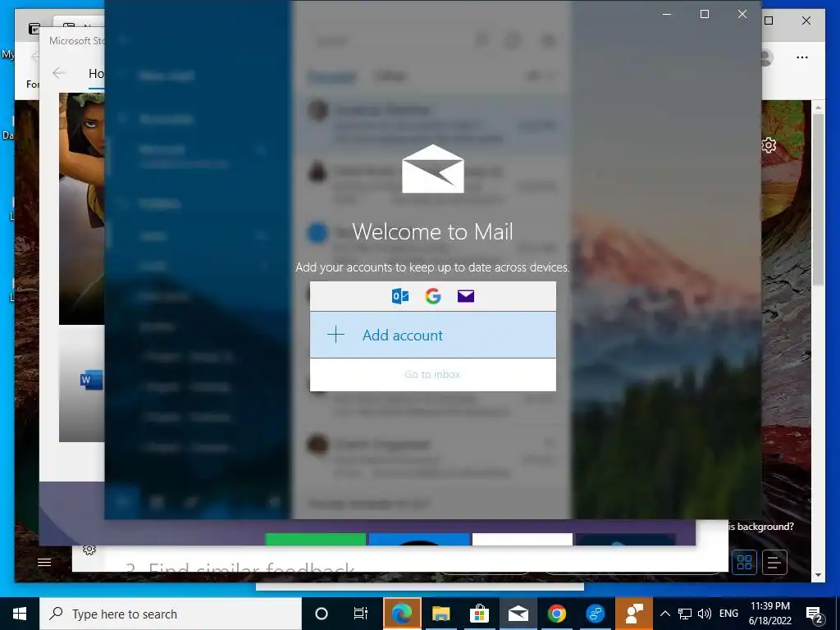Viewport: 840px width, 630px height.
Task: Maximize the Mail window
Action: (705, 15)
